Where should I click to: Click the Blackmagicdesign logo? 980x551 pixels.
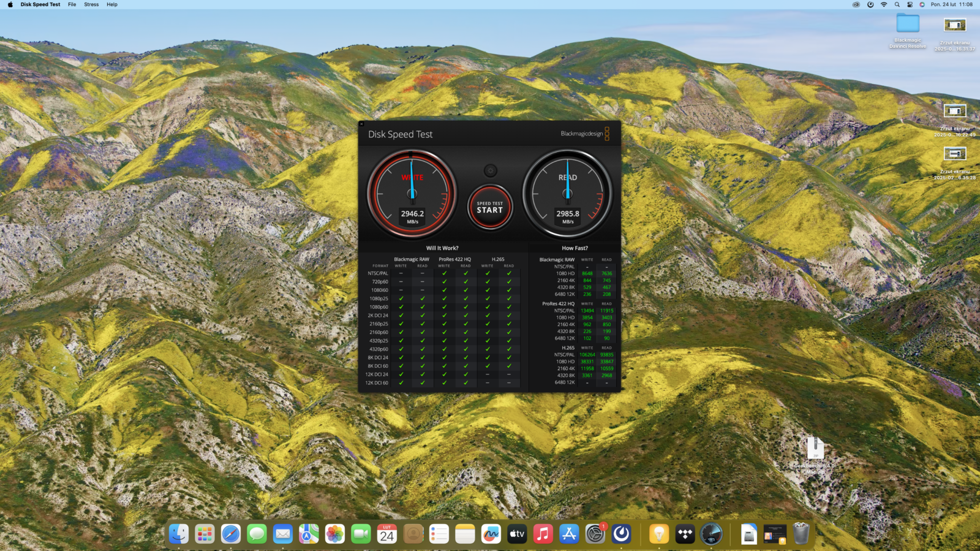[584, 134]
